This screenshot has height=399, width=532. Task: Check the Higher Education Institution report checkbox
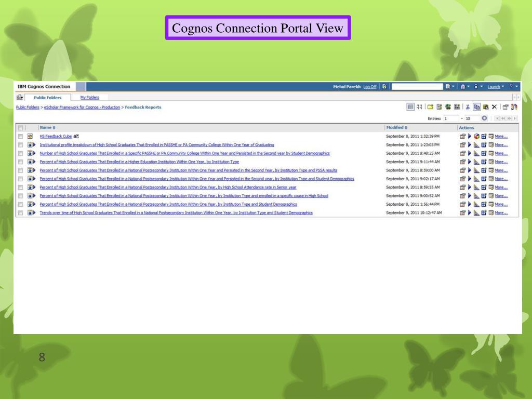pyautogui.click(x=20, y=162)
